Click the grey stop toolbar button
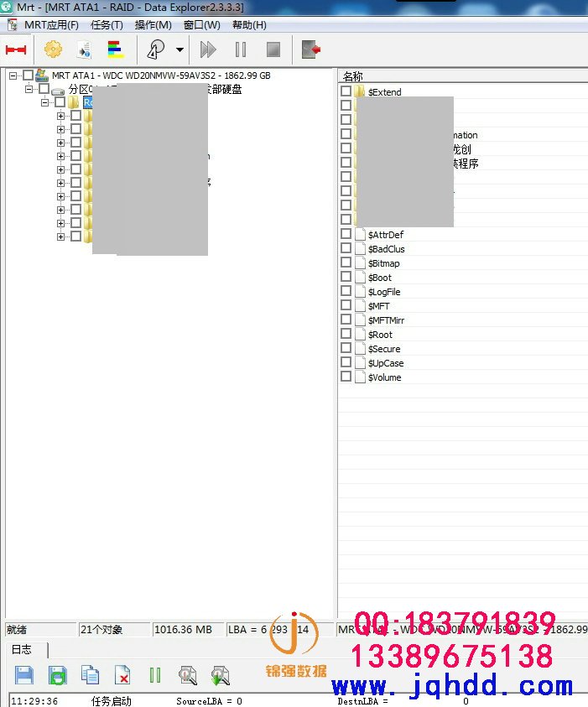 click(x=273, y=49)
